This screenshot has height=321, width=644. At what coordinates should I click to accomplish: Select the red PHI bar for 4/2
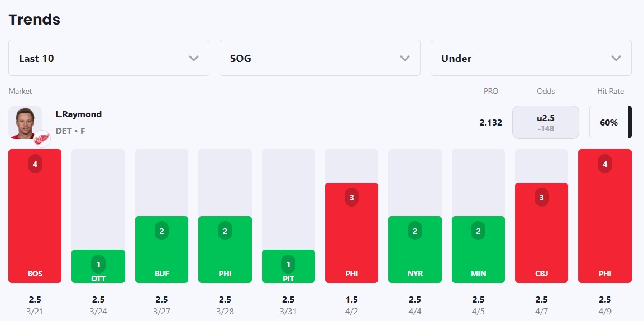pos(351,233)
